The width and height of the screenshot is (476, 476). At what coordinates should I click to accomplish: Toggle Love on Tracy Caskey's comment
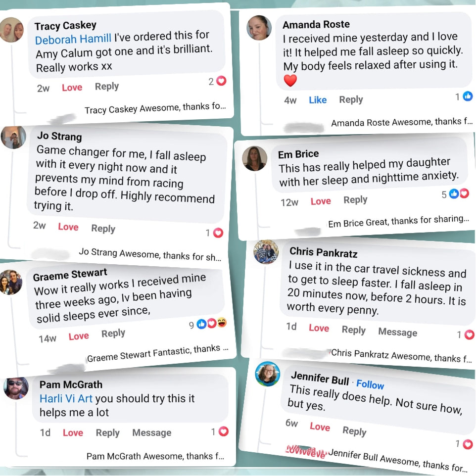(72, 88)
